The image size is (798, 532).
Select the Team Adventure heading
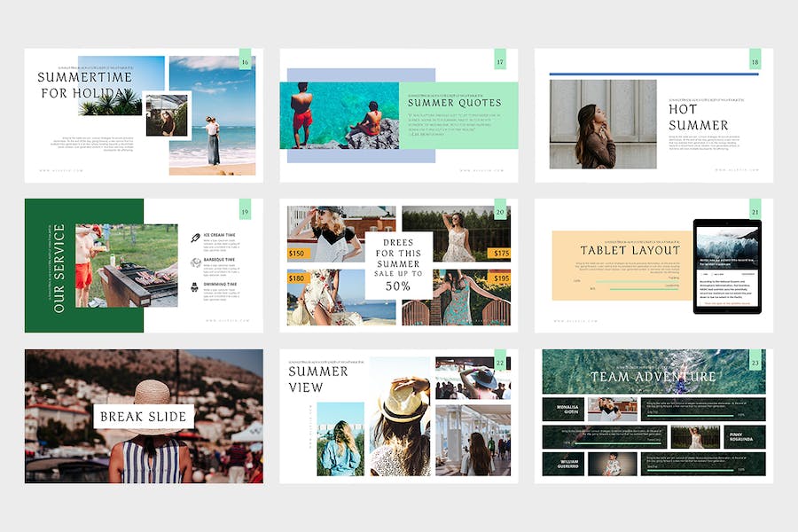pyautogui.click(x=653, y=377)
